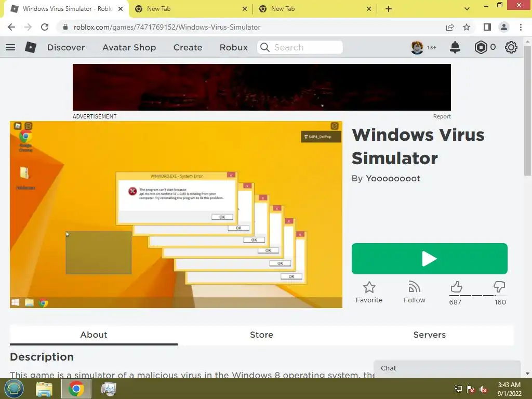Click the muted volume tray icon

[483, 389]
